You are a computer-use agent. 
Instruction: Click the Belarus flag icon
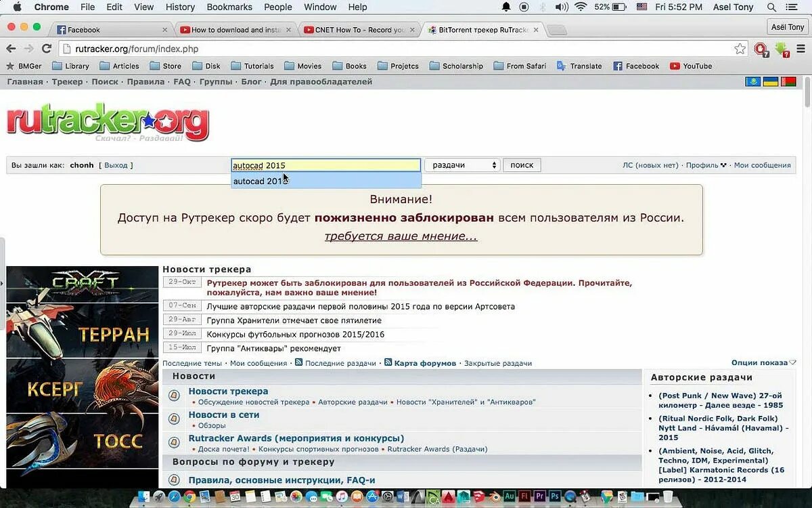point(788,82)
